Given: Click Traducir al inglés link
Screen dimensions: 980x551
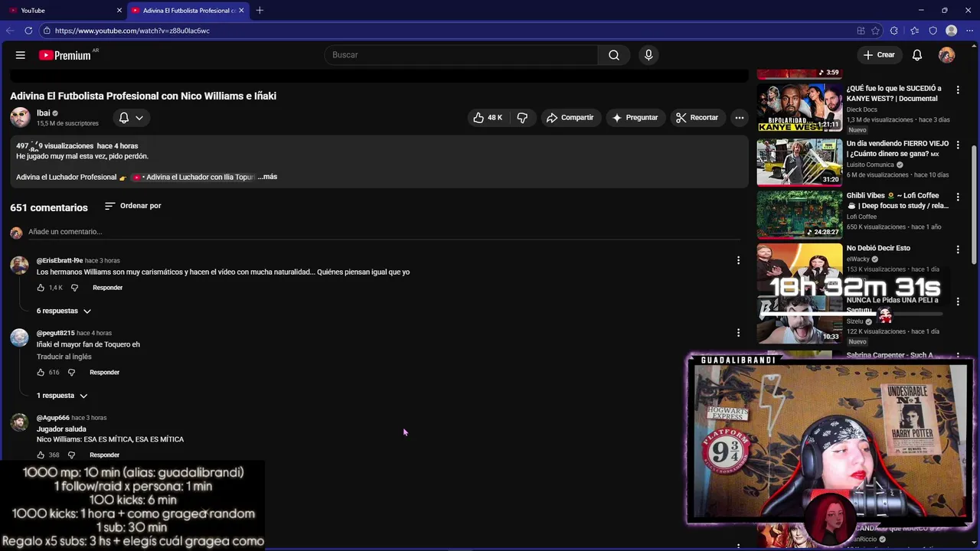Looking at the screenshot, I should [64, 357].
